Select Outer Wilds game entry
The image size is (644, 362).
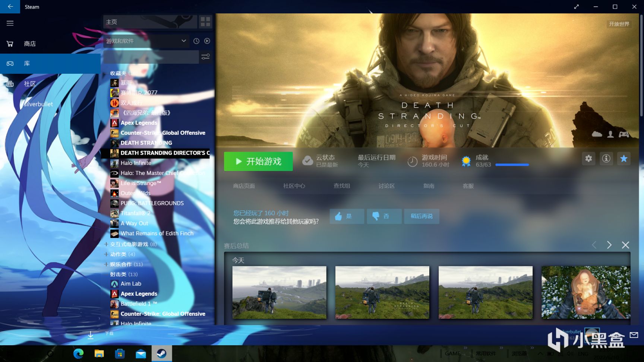click(135, 193)
